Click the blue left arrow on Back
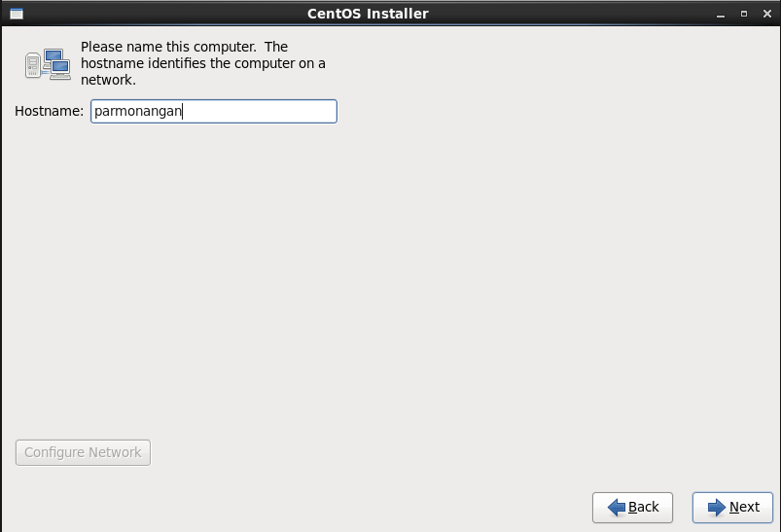The width and height of the screenshot is (781, 532). pyautogui.click(x=616, y=507)
